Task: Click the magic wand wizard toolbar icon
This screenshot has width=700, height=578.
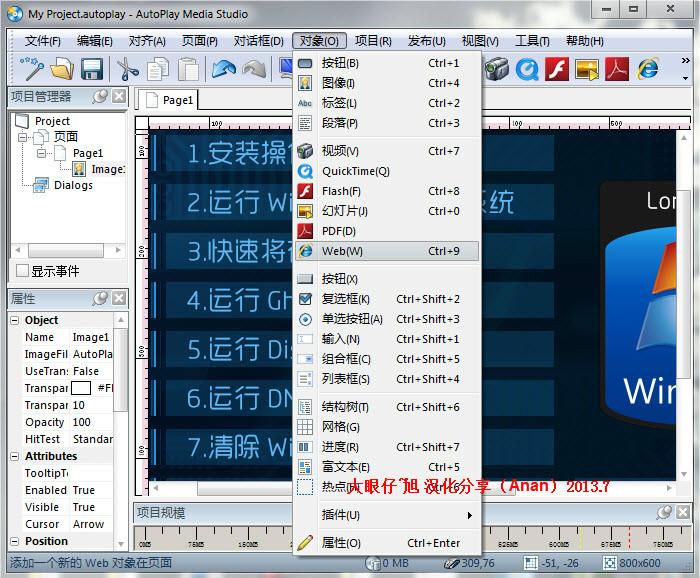Action: click(32, 69)
